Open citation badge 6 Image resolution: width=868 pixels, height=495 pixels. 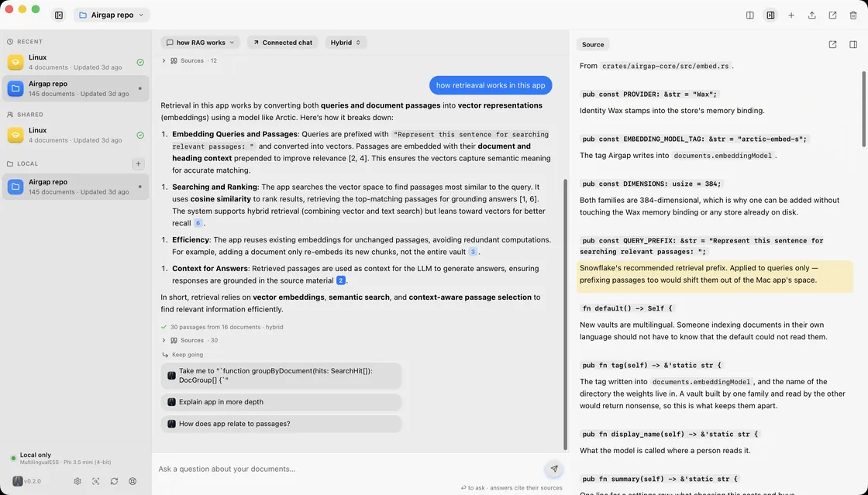pyautogui.click(x=198, y=223)
